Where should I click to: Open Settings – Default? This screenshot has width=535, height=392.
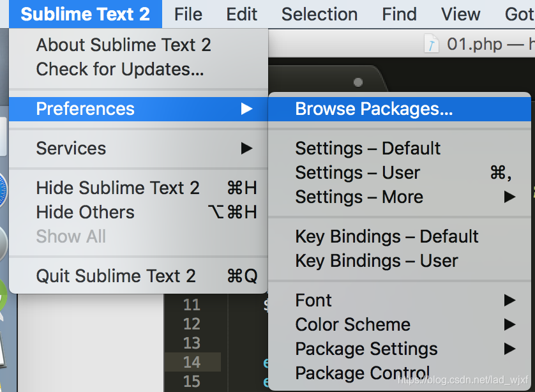tap(400, 148)
